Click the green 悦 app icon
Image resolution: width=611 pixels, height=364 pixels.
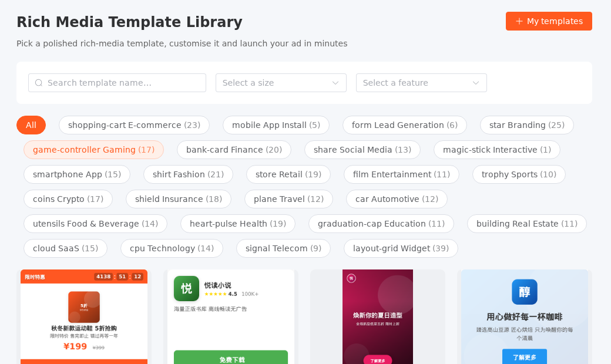click(186, 288)
